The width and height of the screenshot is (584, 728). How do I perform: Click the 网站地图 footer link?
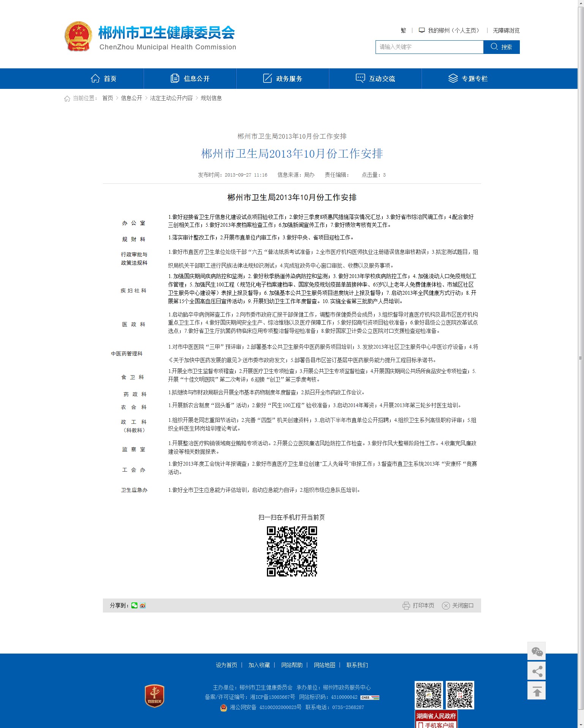point(324,665)
